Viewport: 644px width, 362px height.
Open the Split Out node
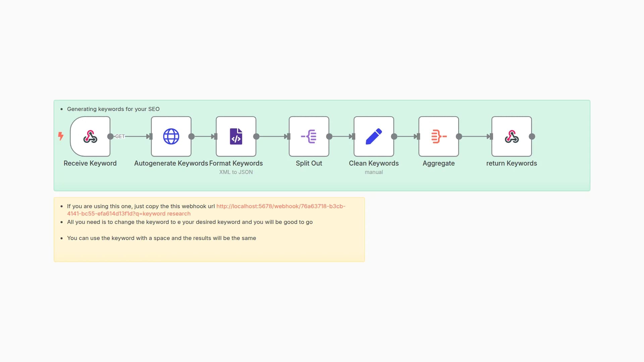pyautogui.click(x=309, y=136)
